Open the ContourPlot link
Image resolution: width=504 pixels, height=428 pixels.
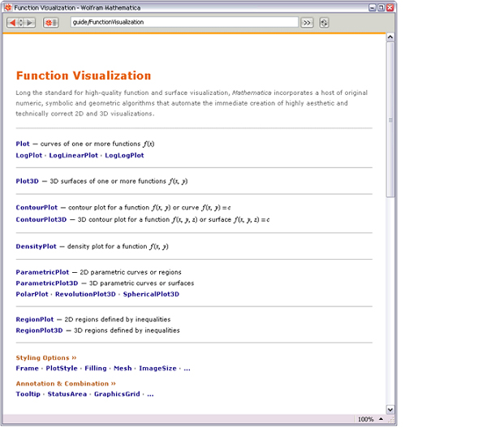pos(37,207)
